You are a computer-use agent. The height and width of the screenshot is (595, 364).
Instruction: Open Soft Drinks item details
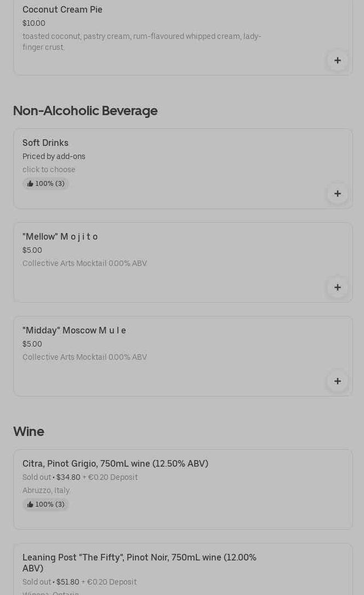(x=46, y=143)
